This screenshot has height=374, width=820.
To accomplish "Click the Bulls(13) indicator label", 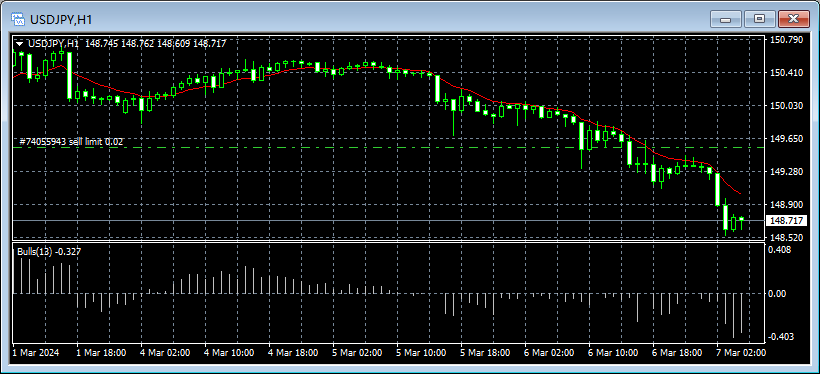I will [49, 252].
